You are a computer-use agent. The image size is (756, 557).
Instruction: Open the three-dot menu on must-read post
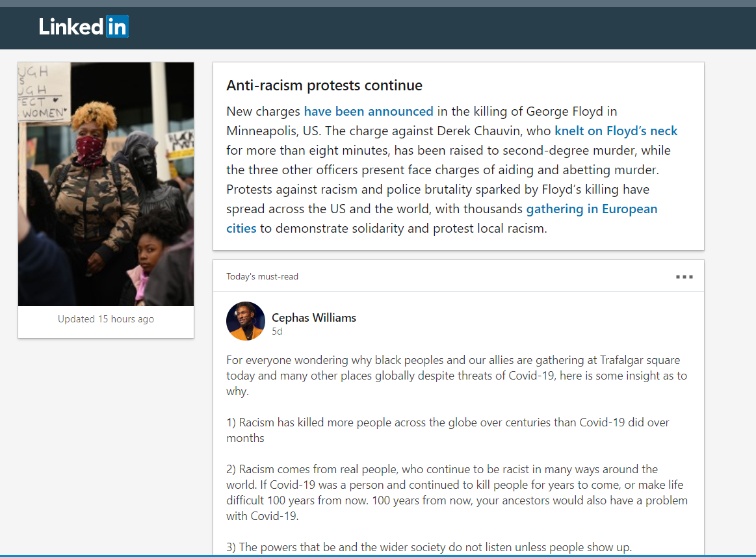click(x=684, y=277)
